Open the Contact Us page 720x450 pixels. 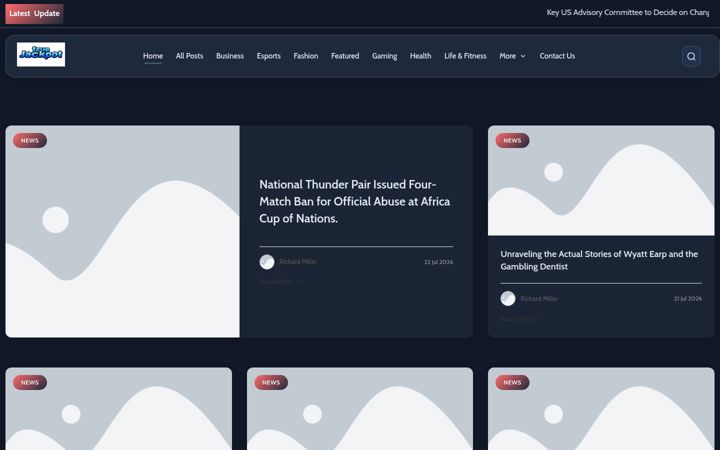click(557, 56)
